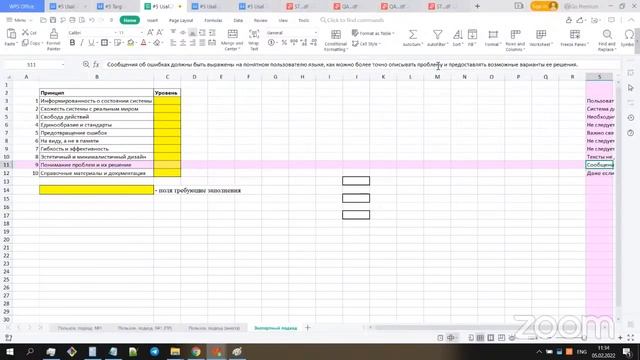Click the Open folder icon

click(43, 20)
